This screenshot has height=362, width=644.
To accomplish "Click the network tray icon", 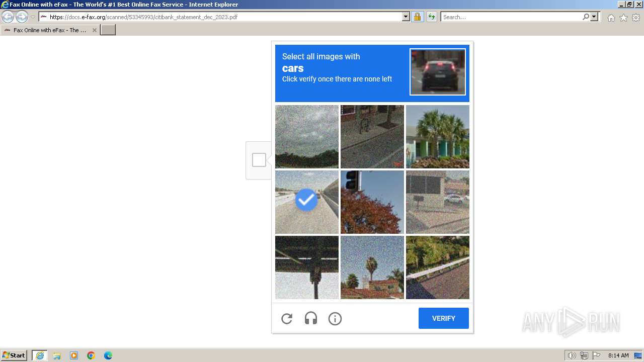I will [584, 355].
